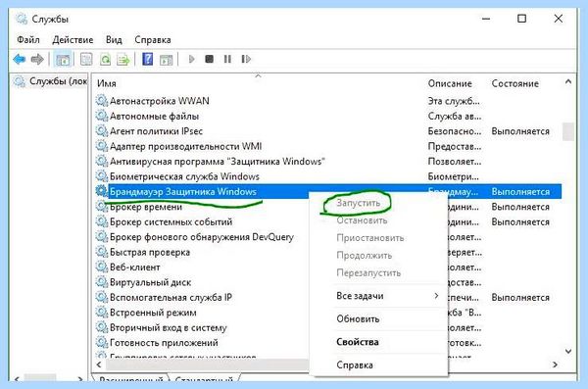Close the Службы window
588x389 pixels.
[x=558, y=19]
